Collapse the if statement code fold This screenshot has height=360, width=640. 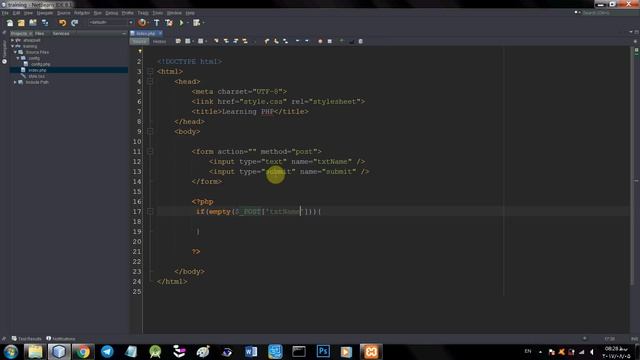click(150, 211)
